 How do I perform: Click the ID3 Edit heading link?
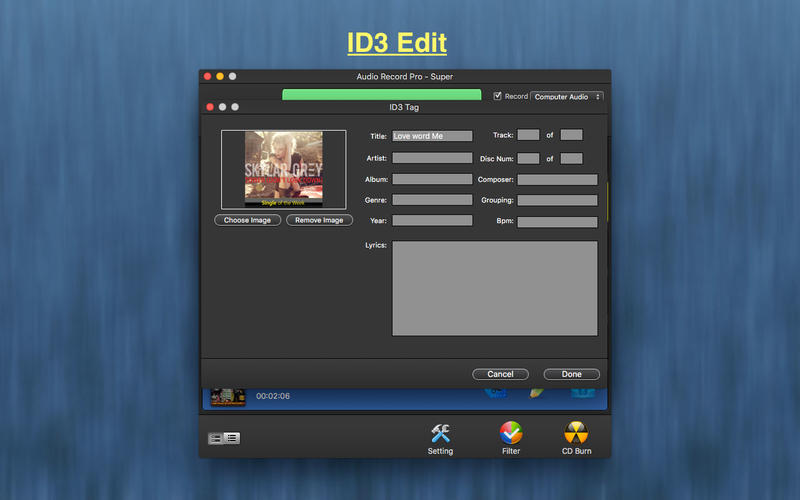coord(397,42)
